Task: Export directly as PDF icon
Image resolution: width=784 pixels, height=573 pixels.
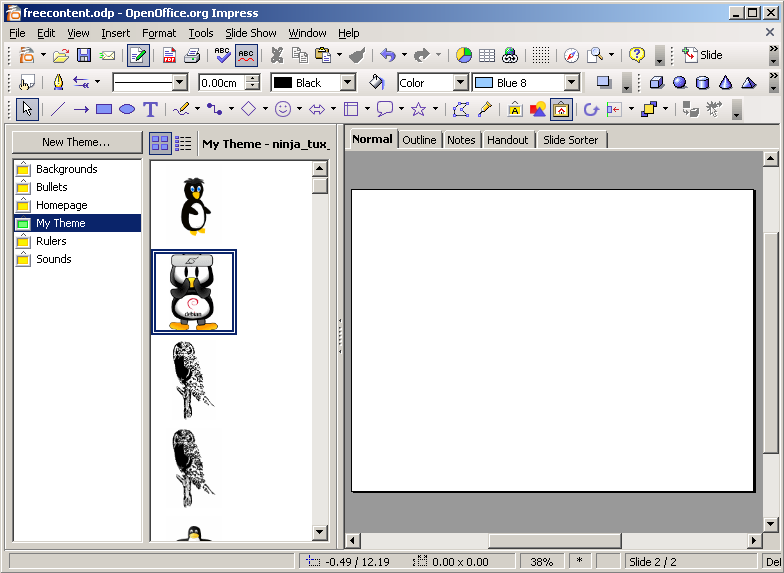Action: click(x=169, y=56)
